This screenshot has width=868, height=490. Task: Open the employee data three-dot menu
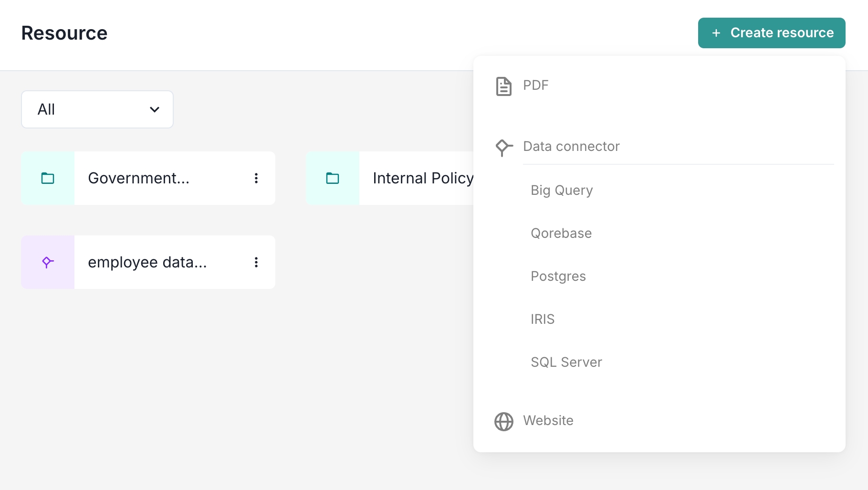(256, 262)
